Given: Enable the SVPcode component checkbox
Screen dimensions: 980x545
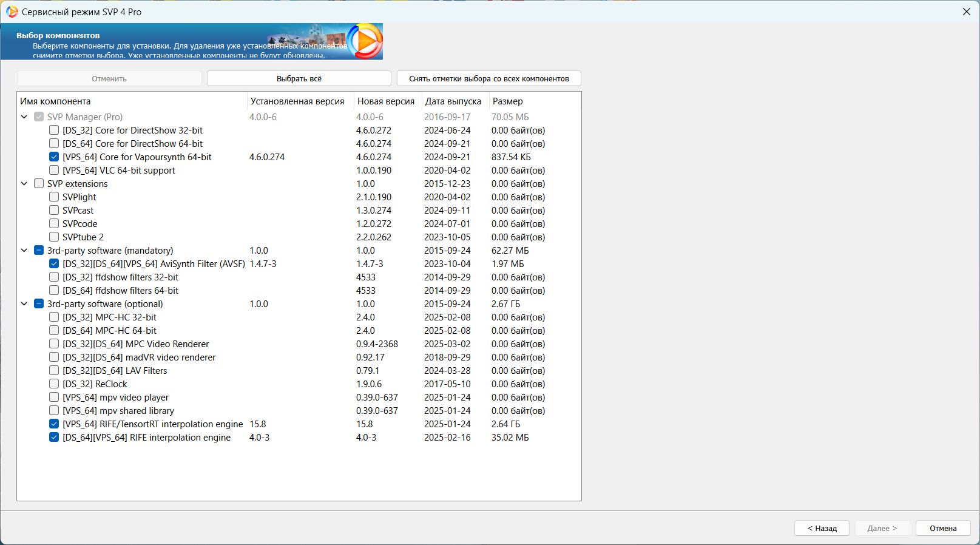Looking at the screenshot, I should click(x=54, y=223).
